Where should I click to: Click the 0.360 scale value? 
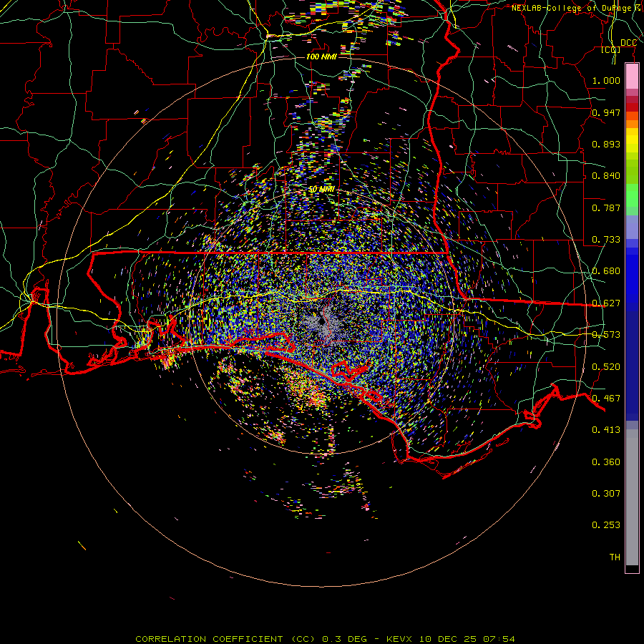tap(606, 462)
